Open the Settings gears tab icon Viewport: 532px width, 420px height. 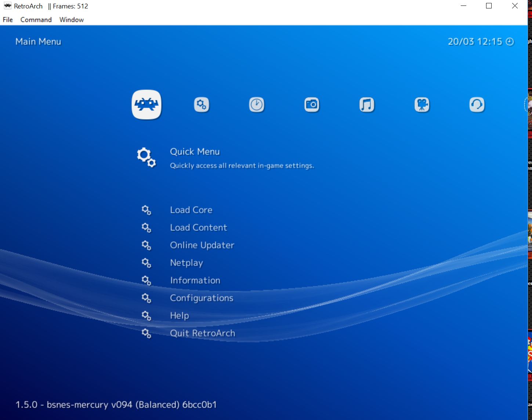pyautogui.click(x=202, y=105)
